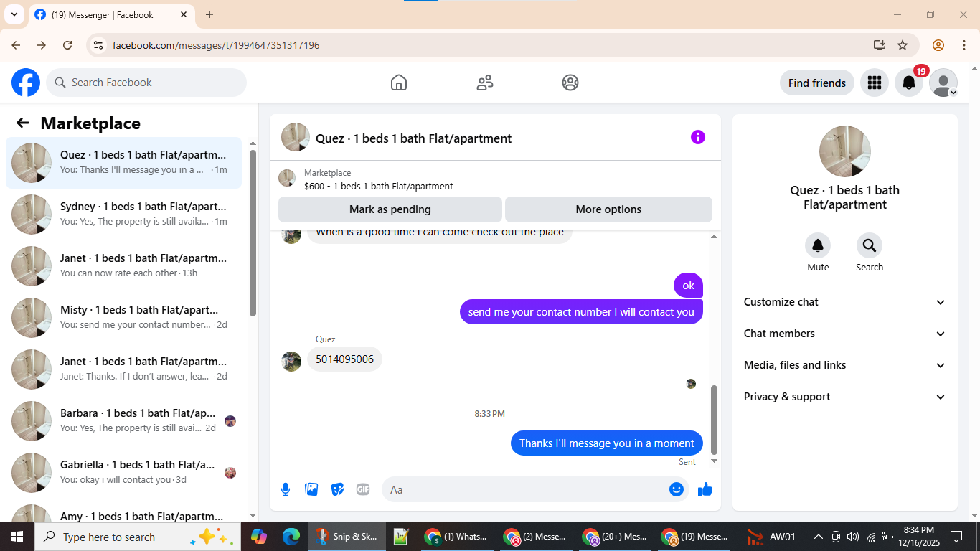This screenshot has height=551, width=980.
Task: Expand Customize chat section
Action: 845,302
